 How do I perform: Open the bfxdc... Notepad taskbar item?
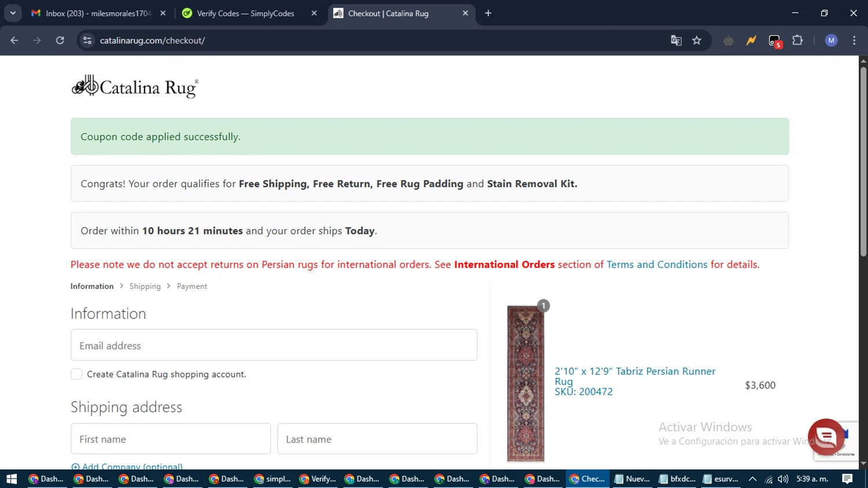pos(677,479)
